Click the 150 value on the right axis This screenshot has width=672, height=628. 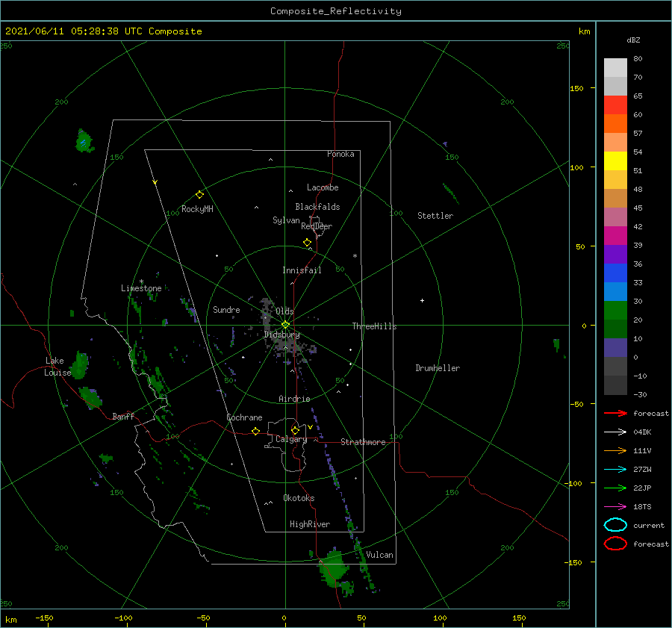(576, 88)
